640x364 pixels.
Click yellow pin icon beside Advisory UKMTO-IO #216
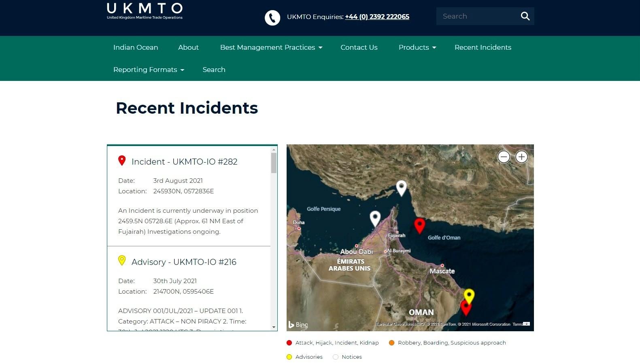click(122, 260)
